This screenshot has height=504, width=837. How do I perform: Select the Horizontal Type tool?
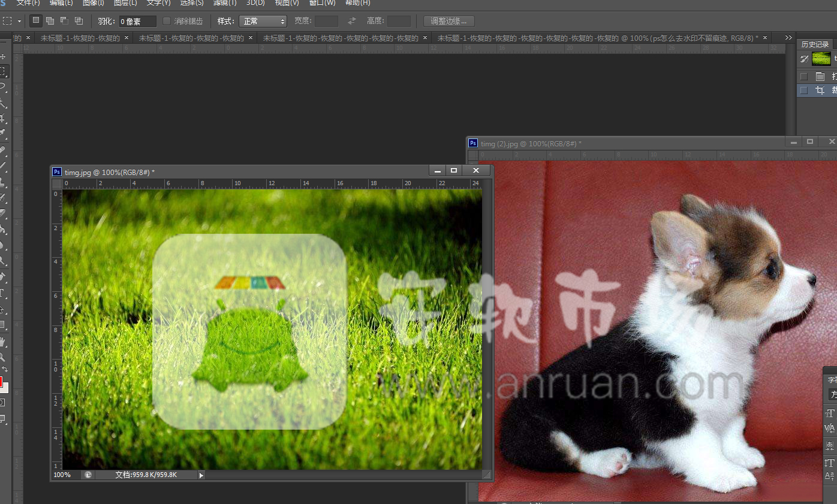3,293
